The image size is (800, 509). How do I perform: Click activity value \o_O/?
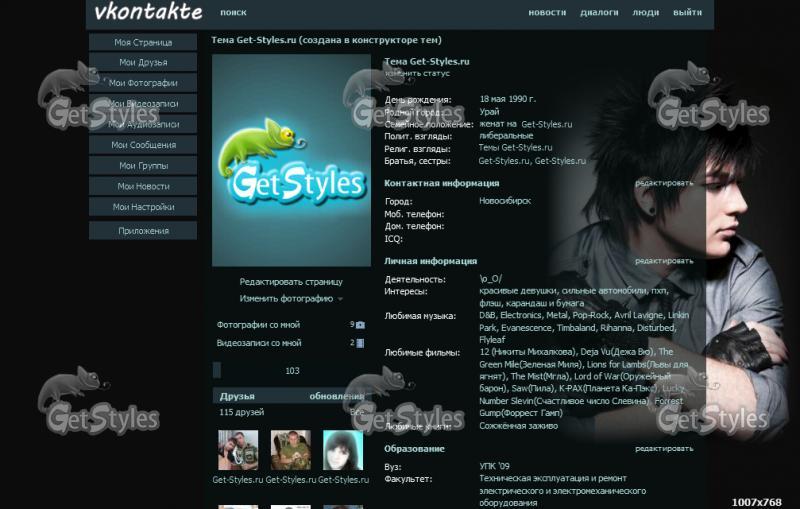coord(490,279)
